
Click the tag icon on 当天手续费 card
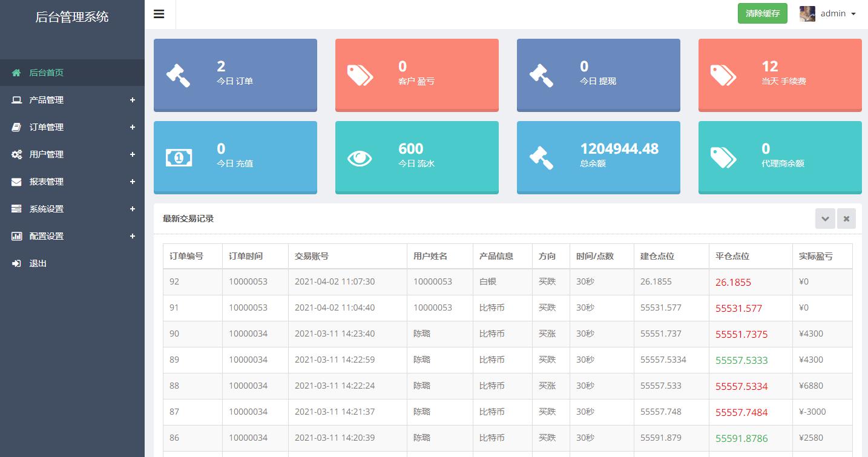[x=723, y=75]
